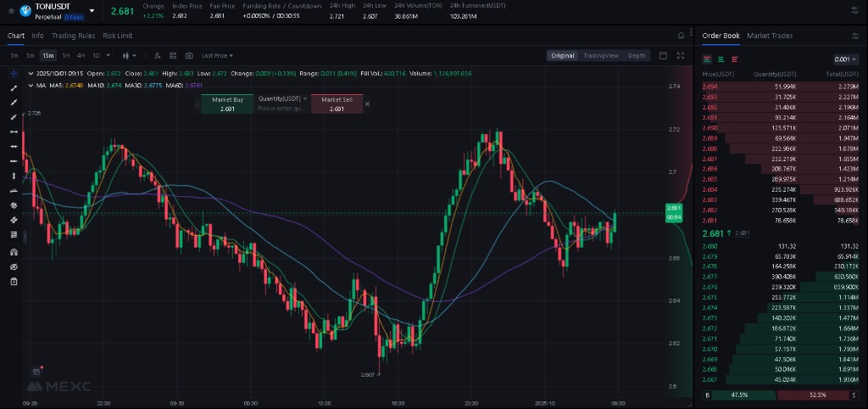Select the 1D timeframe

point(96,55)
